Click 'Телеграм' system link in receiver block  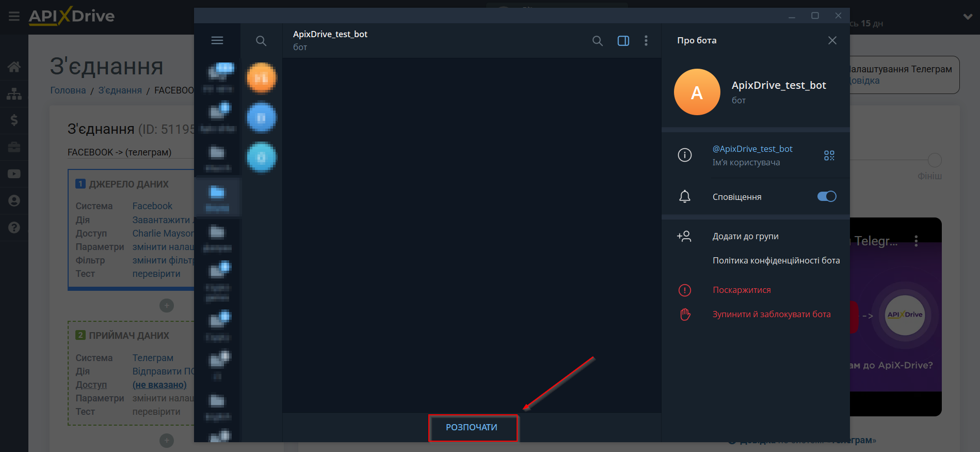pyautogui.click(x=153, y=358)
